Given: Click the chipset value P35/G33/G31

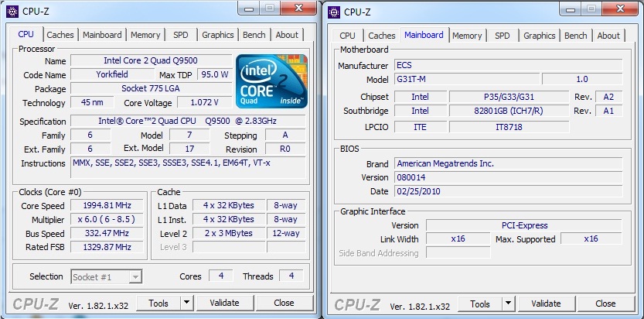Looking at the screenshot, I should (x=509, y=97).
